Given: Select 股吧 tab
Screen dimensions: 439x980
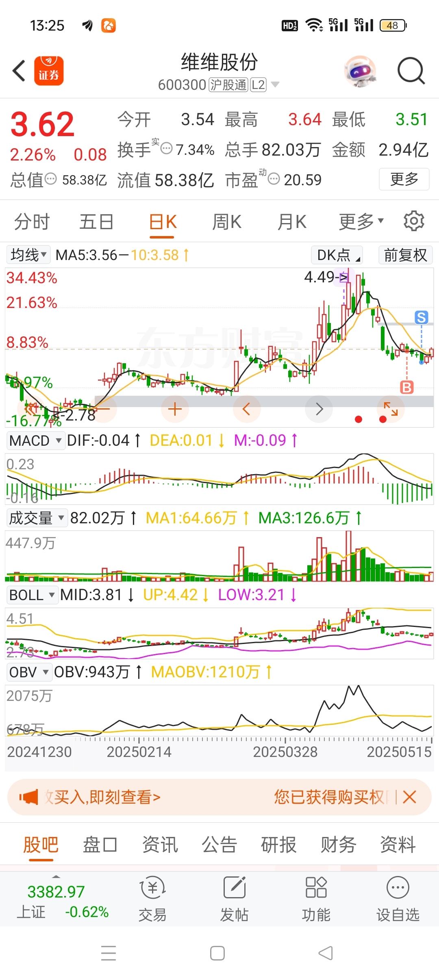Looking at the screenshot, I should tap(41, 845).
